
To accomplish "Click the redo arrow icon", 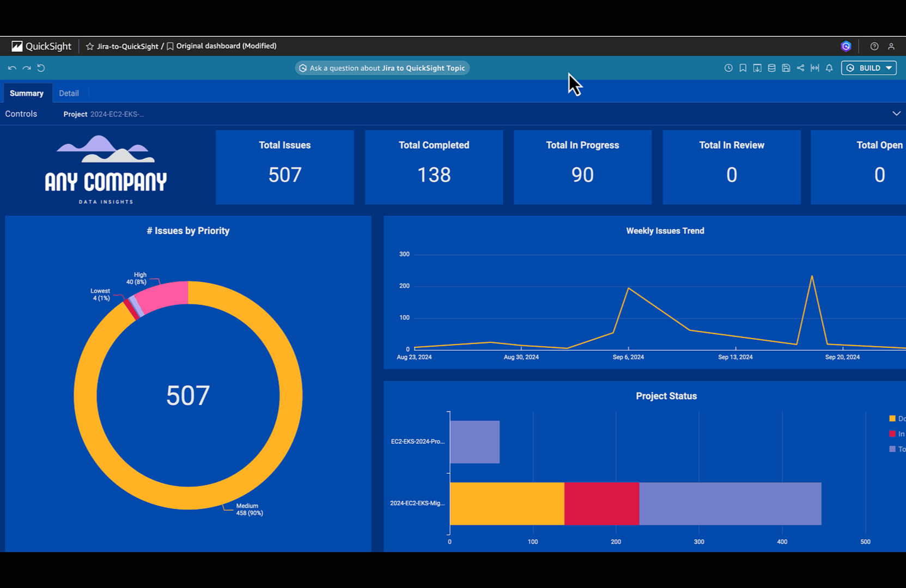I will click(x=27, y=68).
